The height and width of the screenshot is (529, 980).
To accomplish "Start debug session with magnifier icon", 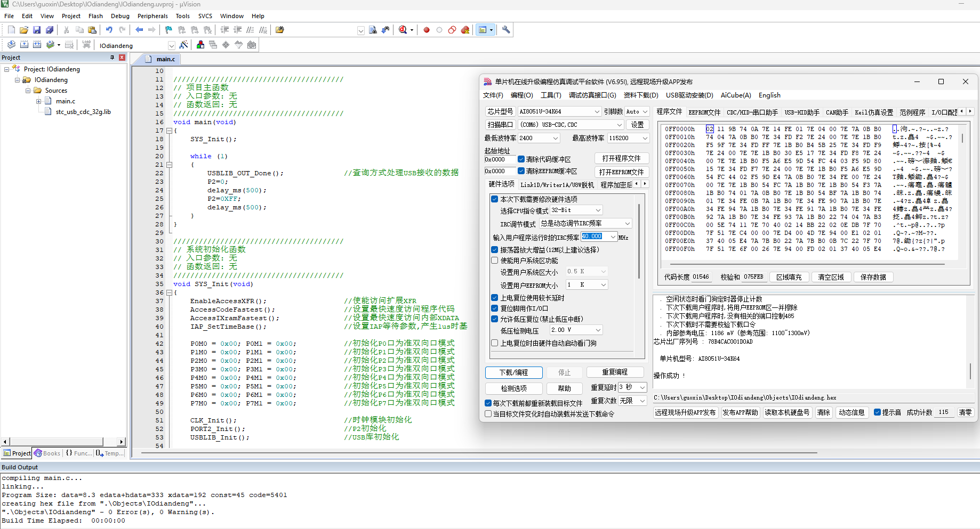I will point(403,30).
